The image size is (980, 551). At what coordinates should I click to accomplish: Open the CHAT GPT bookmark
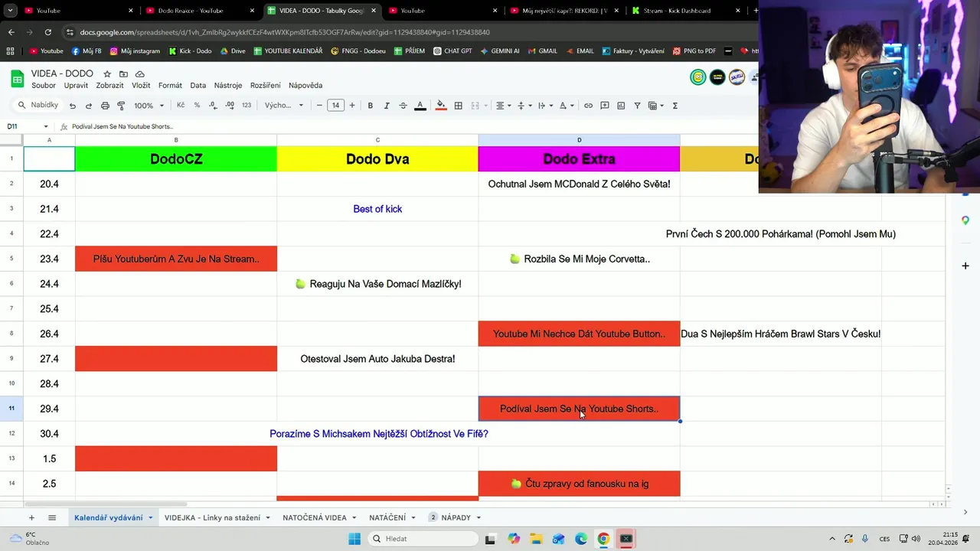pos(452,51)
